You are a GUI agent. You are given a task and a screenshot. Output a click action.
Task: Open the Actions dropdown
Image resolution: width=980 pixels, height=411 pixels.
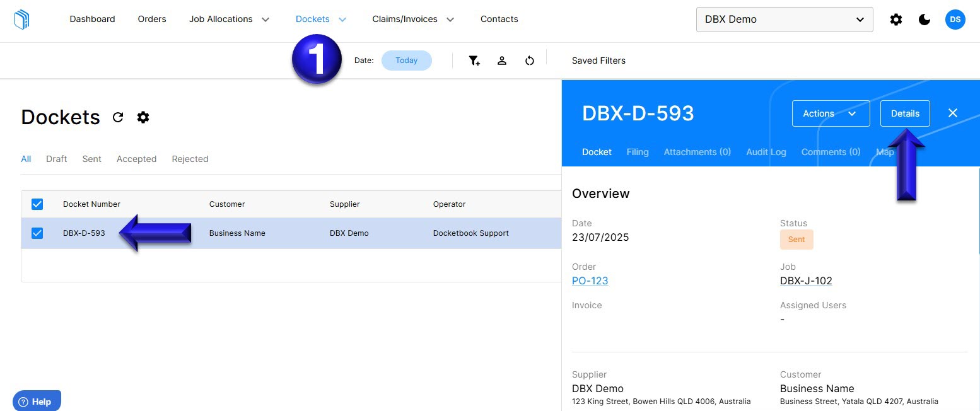831,113
